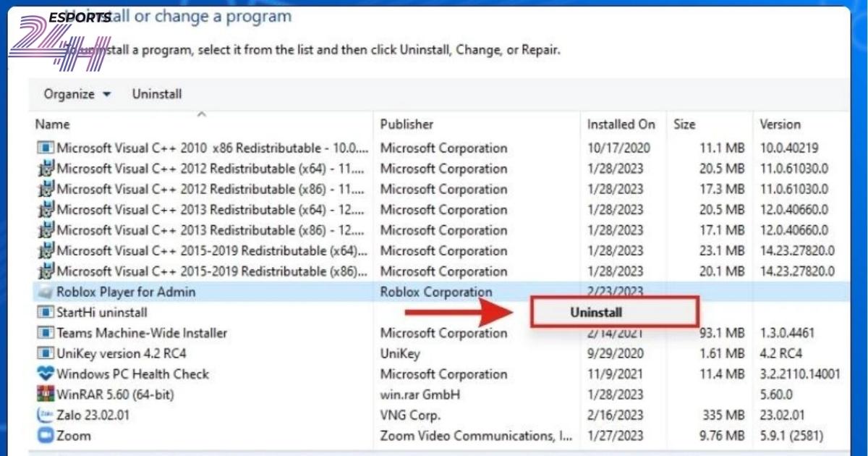Select Roblox Player for Admin entry
The height and width of the screenshot is (456, 868).
coord(126,292)
